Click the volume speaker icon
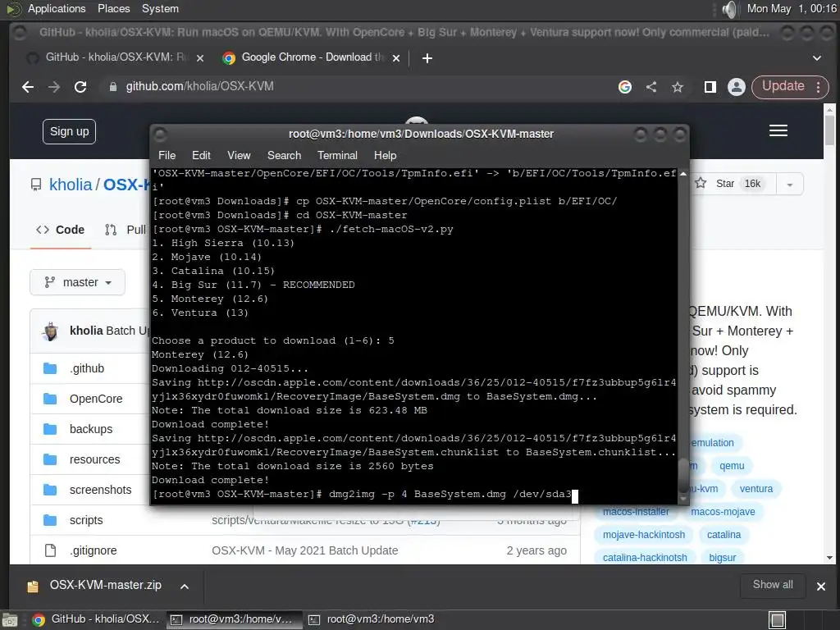 click(x=729, y=9)
